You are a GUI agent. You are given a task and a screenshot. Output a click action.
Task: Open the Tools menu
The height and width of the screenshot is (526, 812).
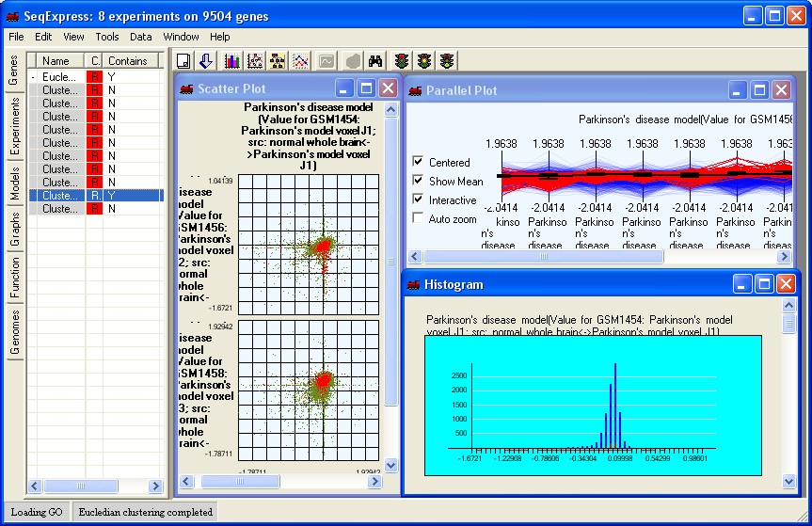(107, 37)
